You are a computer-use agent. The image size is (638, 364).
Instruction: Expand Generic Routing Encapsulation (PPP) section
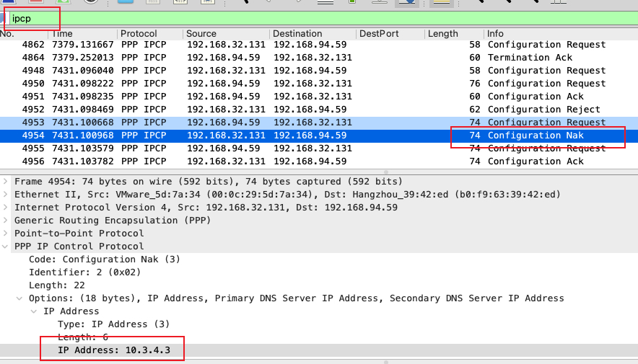pos(6,221)
